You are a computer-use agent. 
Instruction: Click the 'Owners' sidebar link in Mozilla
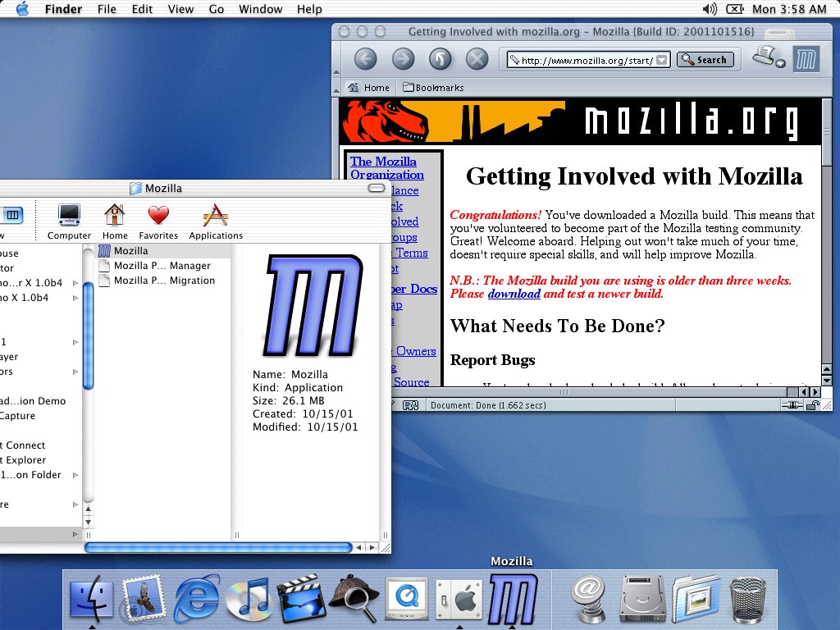(416, 351)
